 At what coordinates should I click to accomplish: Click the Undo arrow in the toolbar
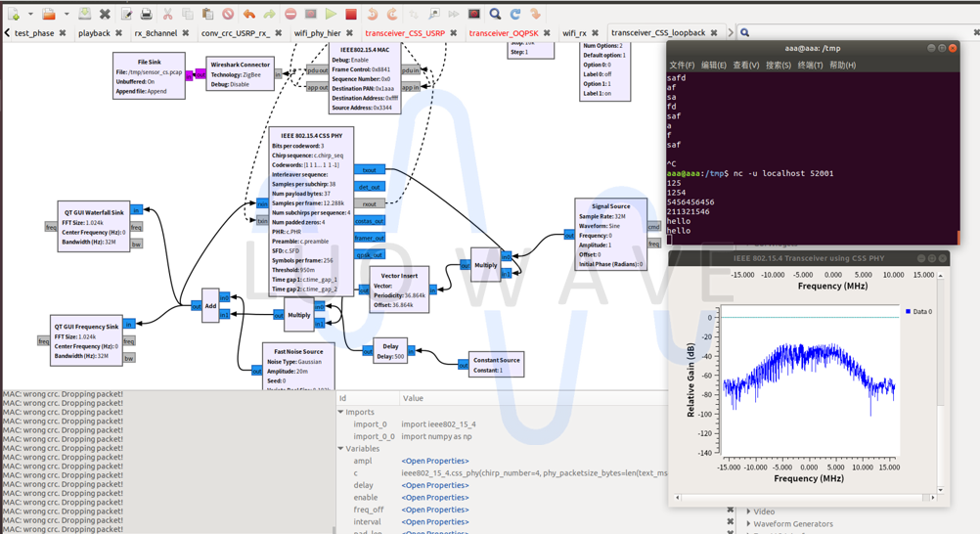click(249, 14)
